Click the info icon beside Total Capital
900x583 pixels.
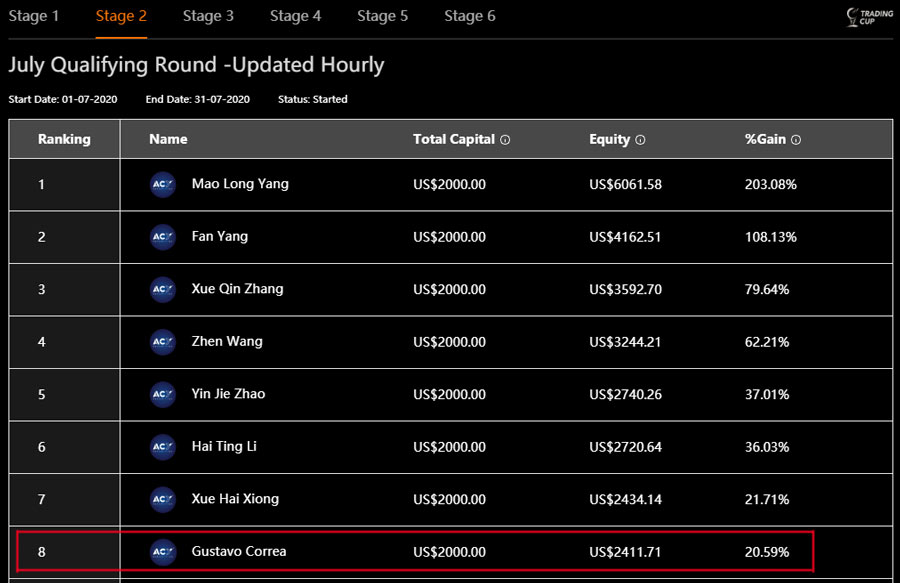click(x=505, y=140)
